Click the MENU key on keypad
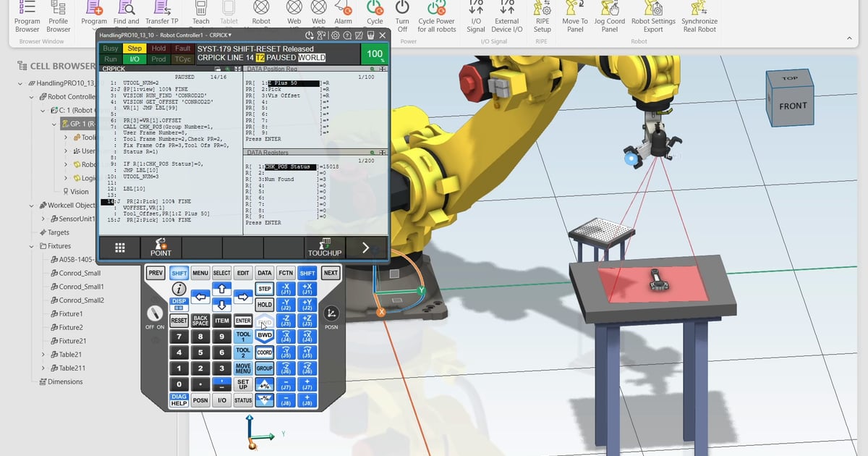This screenshot has height=456, width=868. coord(200,273)
